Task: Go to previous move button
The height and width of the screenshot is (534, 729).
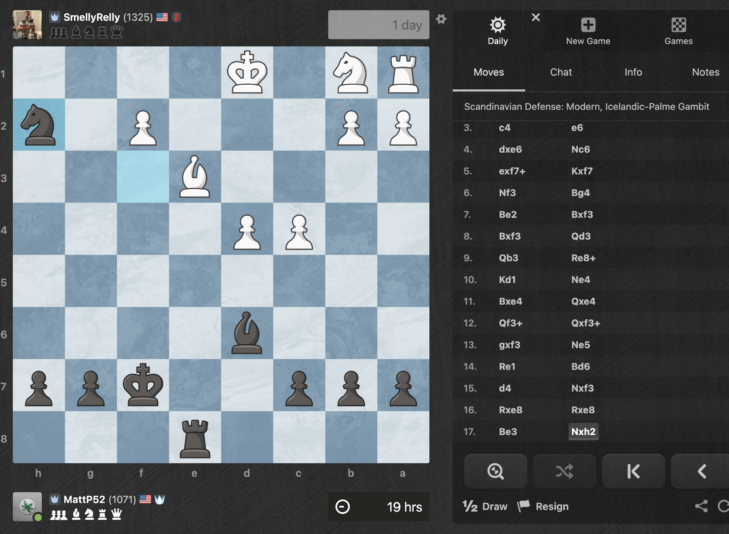Action: [x=701, y=471]
